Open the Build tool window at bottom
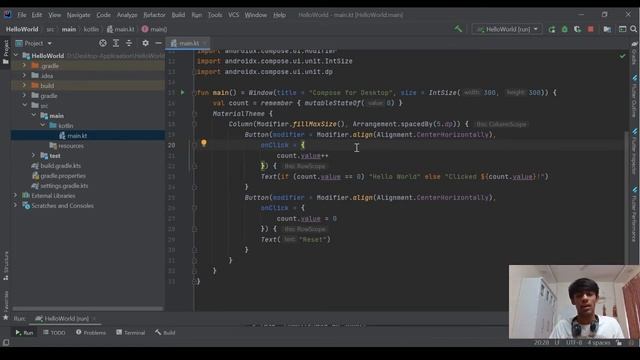Screen dimensions: 640x360 pos(165,333)
